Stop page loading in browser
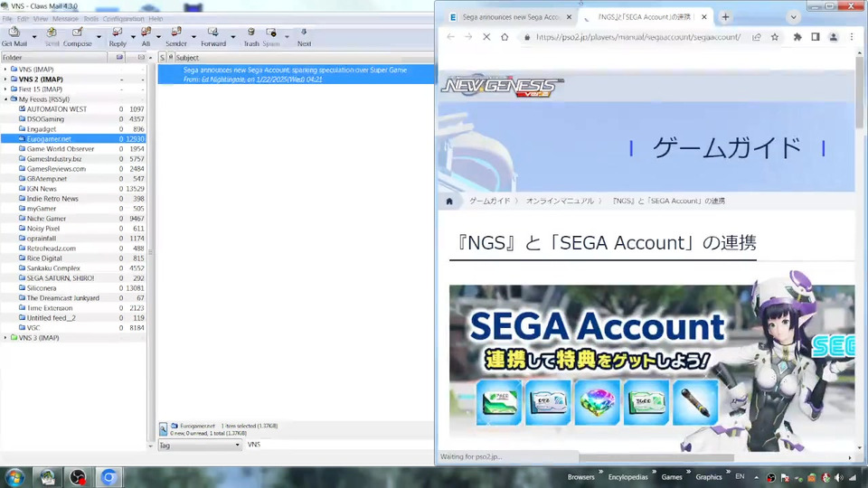The image size is (868, 488). click(486, 37)
